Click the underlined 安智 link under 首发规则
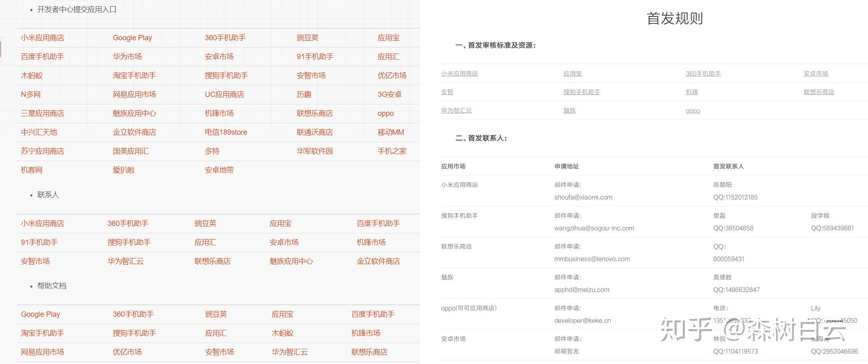 coord(447,92)
